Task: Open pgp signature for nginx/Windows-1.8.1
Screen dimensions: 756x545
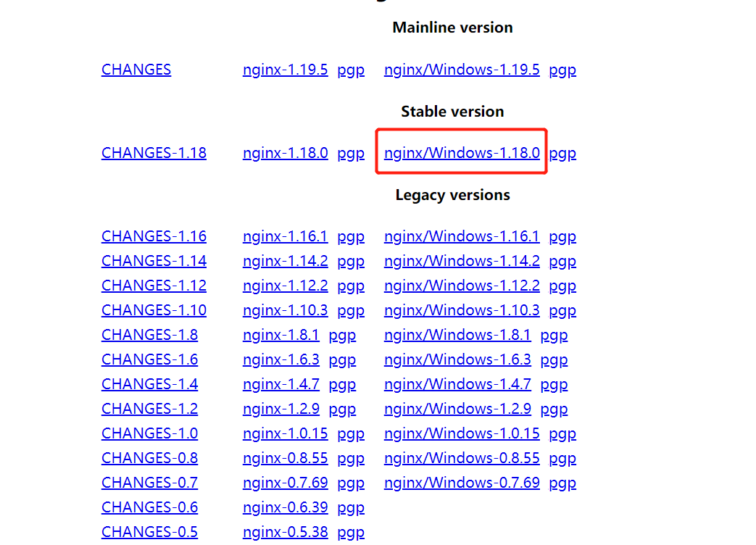Action: pos(554,336)
